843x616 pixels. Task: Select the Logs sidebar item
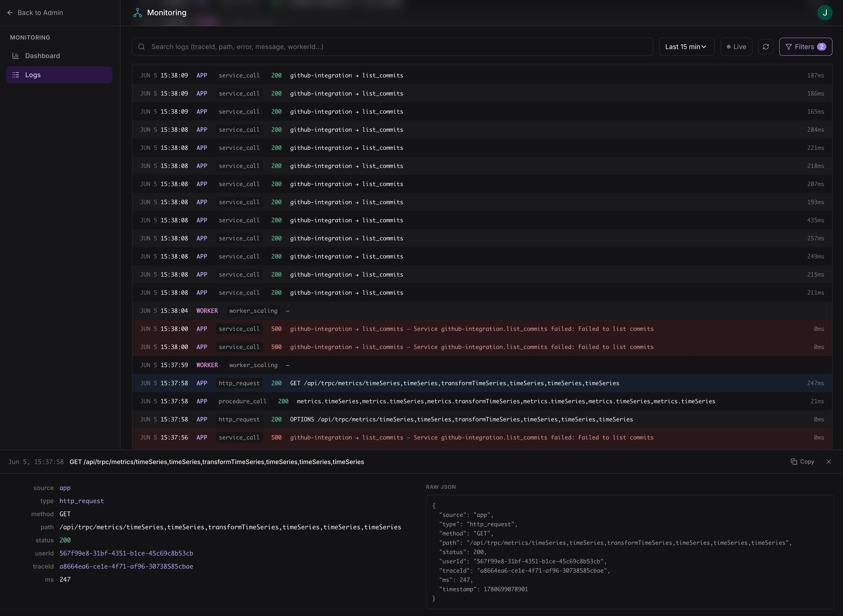[59, 75]
